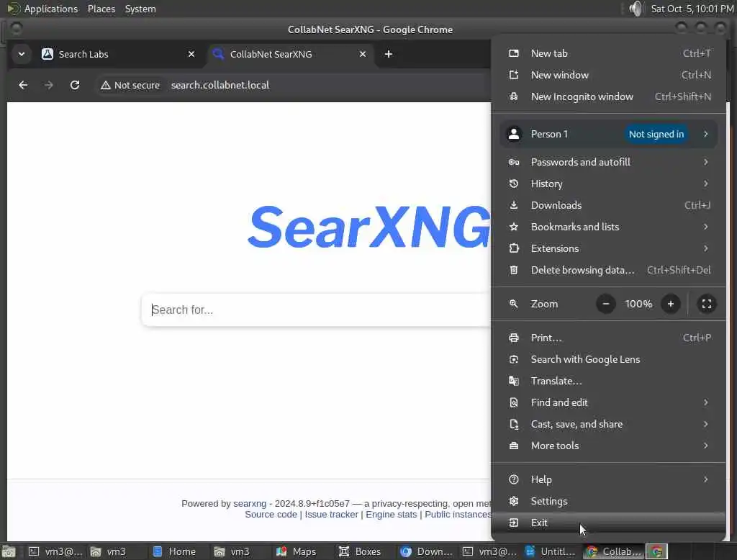Expand the Find and edit submenu arrow
This screenshot has width=737, height=560.
point(705,403)
